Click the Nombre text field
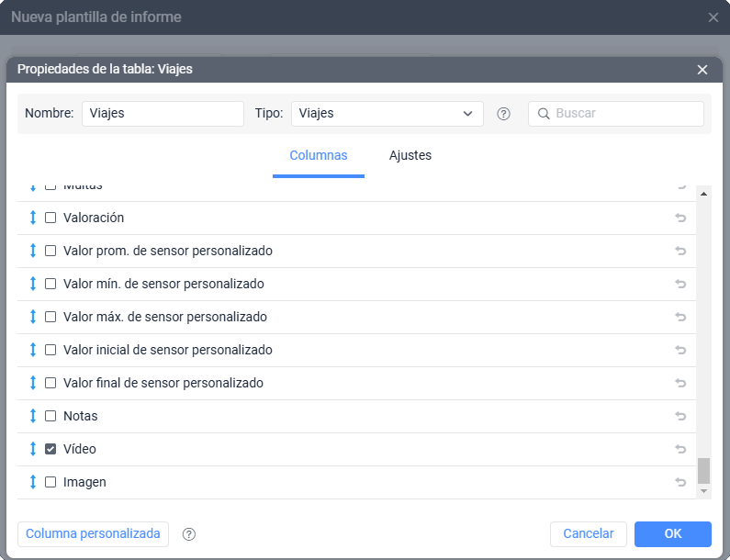Screen dimensions: 730x560 (x=163, y=114)
